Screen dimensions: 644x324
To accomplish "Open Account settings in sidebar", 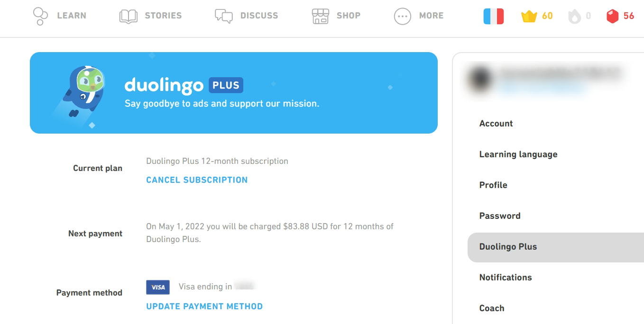I will point(496,124).
